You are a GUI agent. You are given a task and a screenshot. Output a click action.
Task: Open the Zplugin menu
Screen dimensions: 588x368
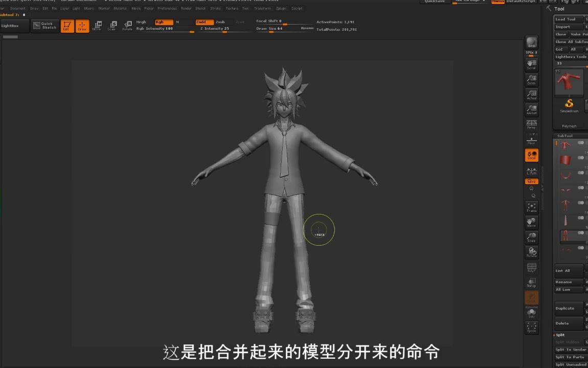tap(281, 8)
